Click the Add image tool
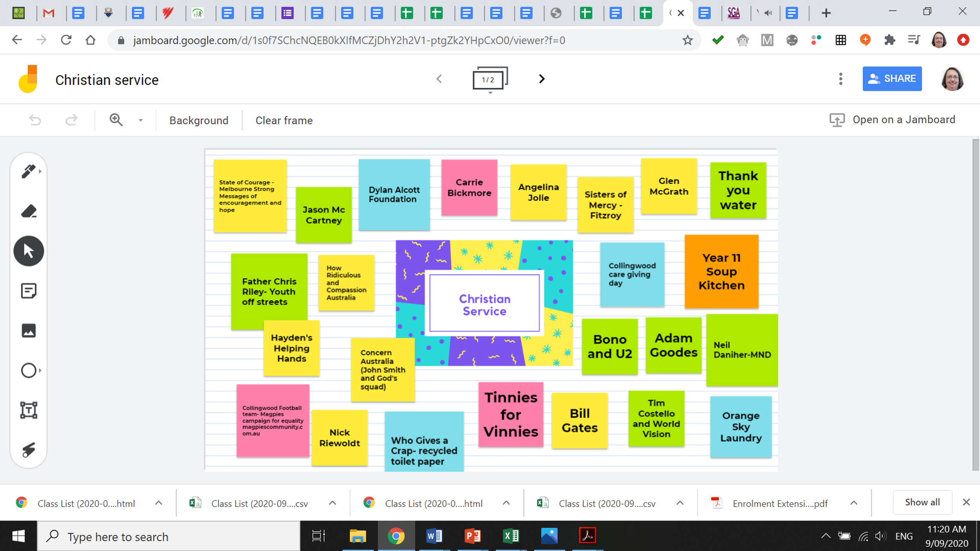This screenshot has height=551, width=980. [x=28, y=331]
